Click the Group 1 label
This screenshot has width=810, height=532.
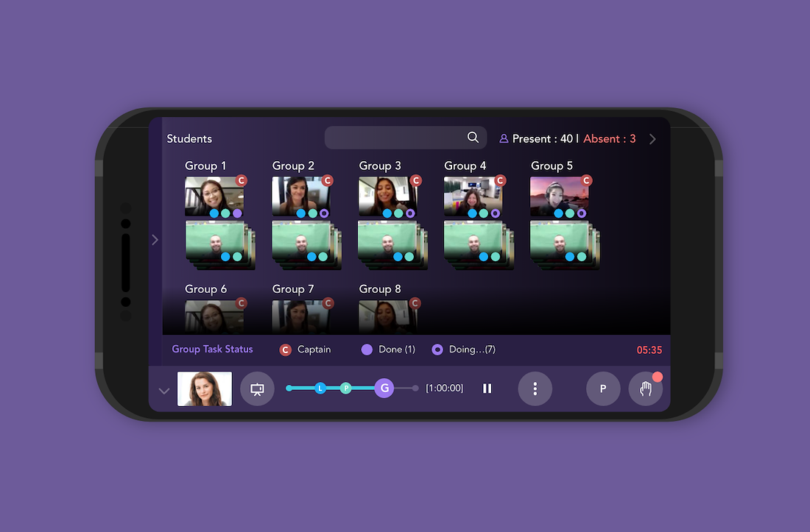coord(205,166)
